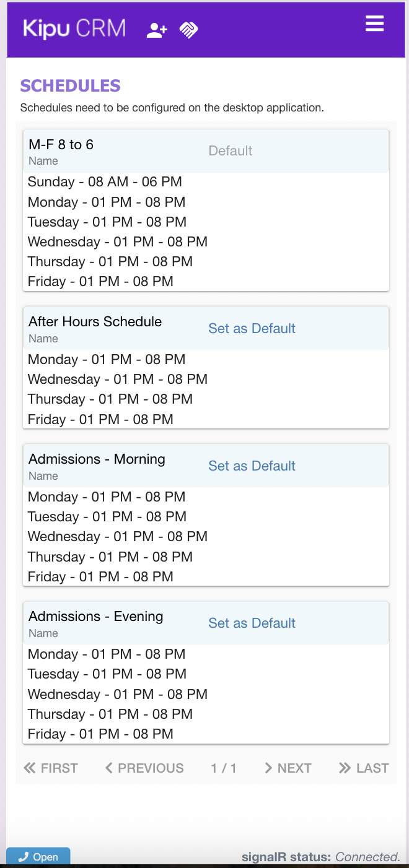Open the hamburger menu

click(374, 24)
